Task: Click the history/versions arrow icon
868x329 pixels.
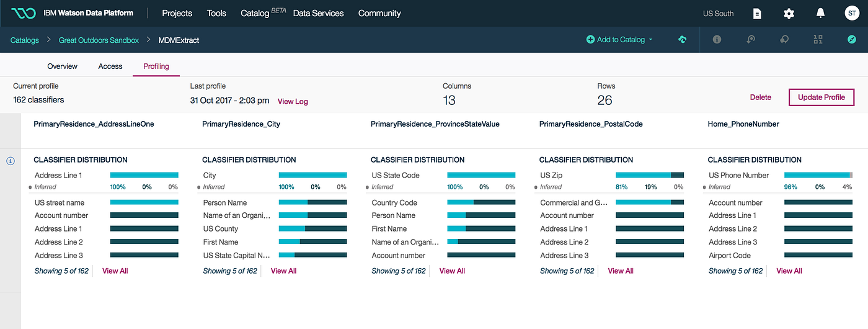Action: [x=750, y=40]
